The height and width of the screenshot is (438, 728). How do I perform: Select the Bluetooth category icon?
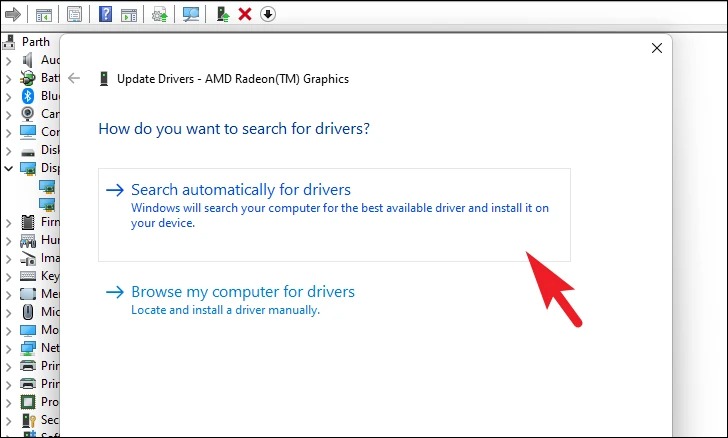point(27,96)
